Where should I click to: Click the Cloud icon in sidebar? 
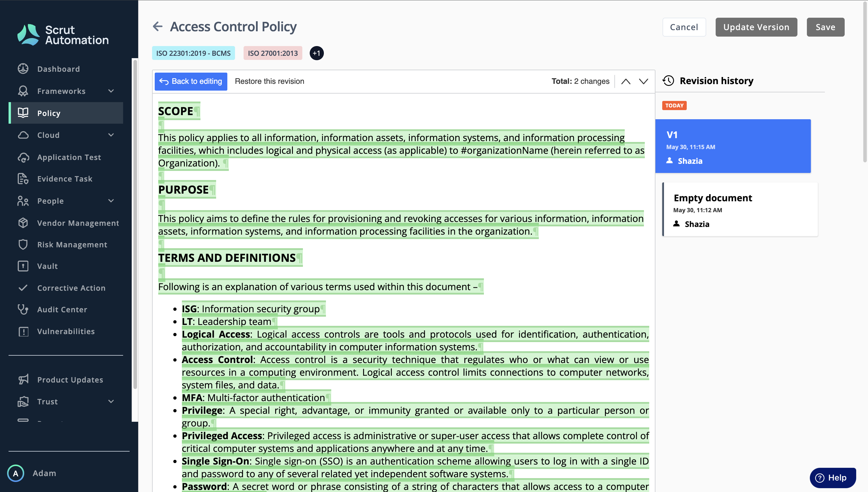(x=23, y=135)
